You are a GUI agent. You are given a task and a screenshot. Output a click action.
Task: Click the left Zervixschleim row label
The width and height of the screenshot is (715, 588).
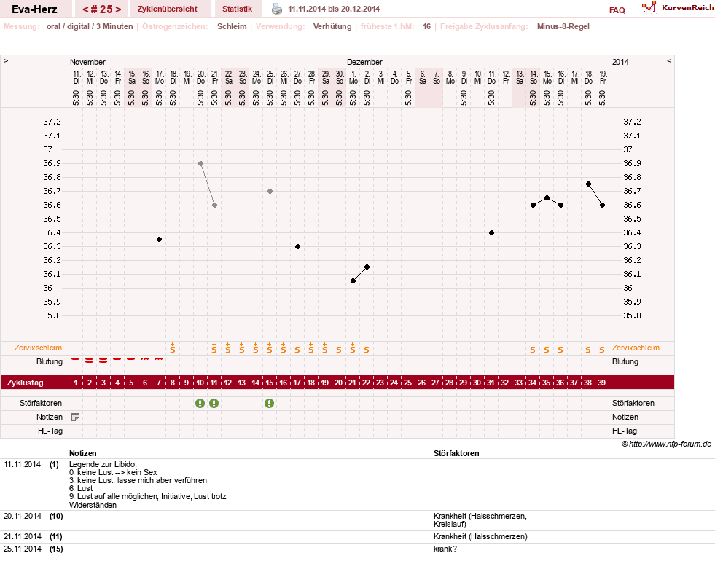[39, 348]
